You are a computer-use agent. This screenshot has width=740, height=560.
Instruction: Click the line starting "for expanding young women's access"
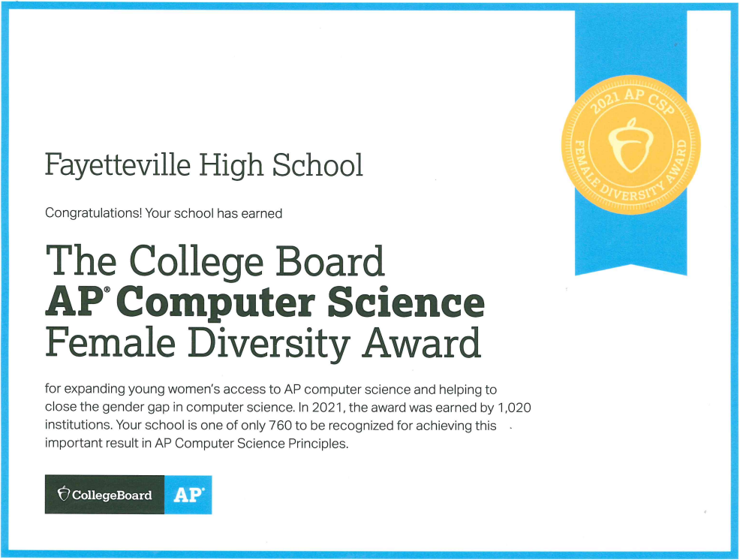[271, 390]
